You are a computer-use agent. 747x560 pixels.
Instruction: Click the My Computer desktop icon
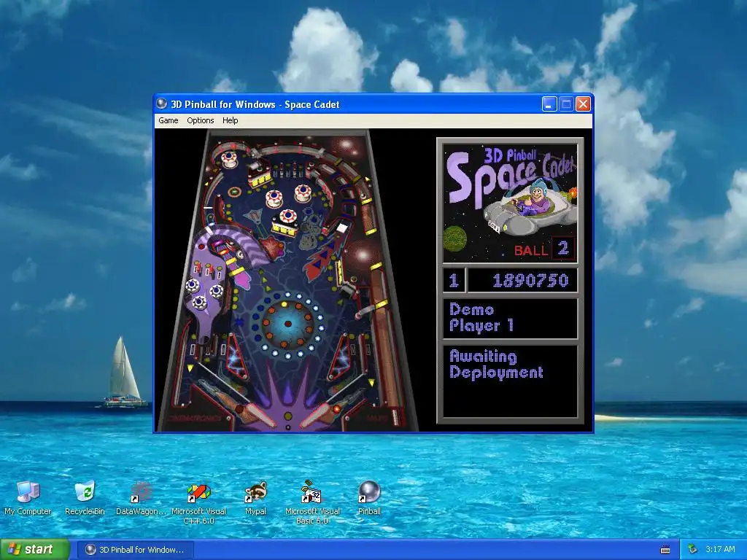pyautogui.click(x=28, y=498)
